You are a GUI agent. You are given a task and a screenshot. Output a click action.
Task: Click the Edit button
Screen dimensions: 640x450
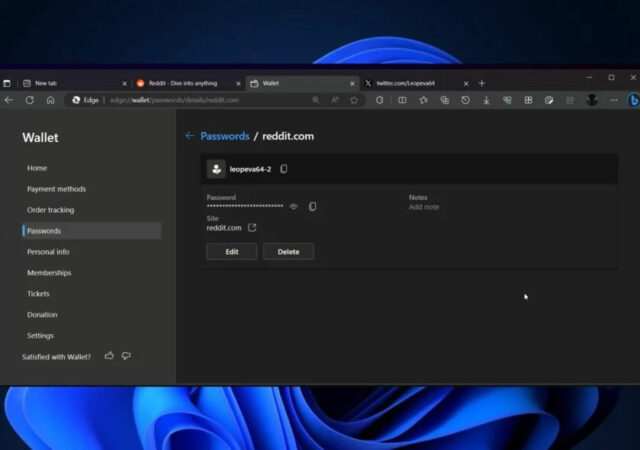[231, 252]
